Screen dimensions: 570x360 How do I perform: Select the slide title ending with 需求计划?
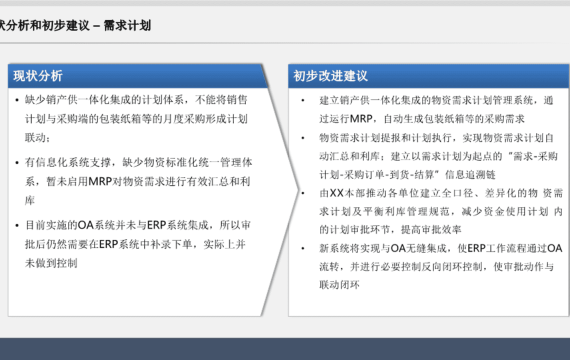[x=75, y=25]
